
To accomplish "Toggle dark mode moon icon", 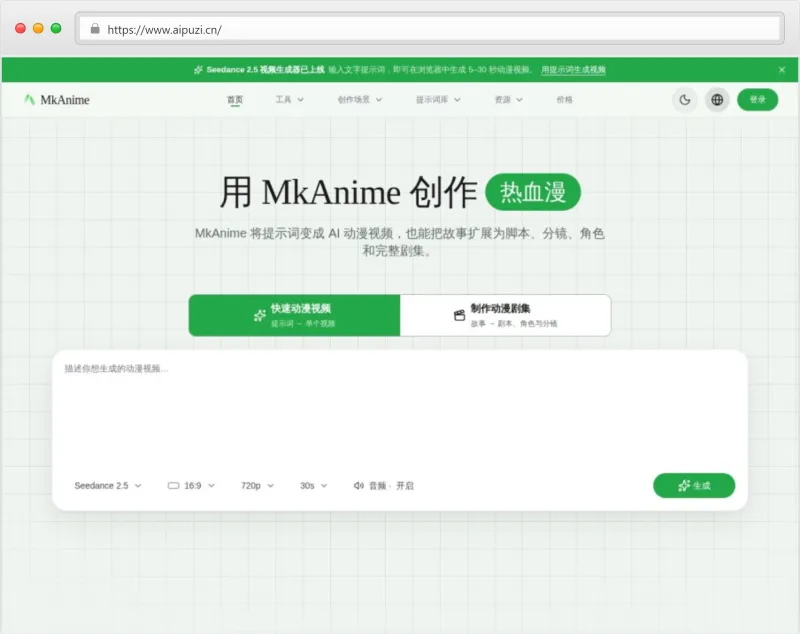I will coord(685,100).
